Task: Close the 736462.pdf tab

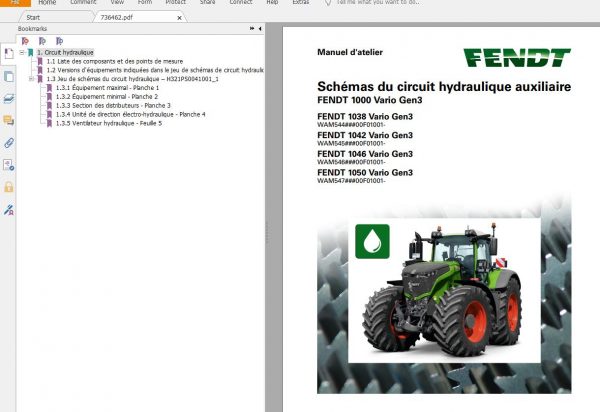Action: 179,18
